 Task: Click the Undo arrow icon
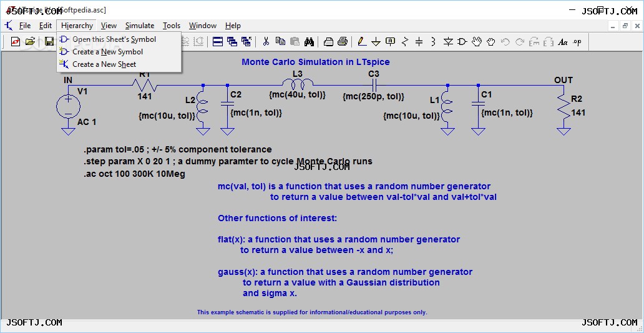tap(505, 41)
